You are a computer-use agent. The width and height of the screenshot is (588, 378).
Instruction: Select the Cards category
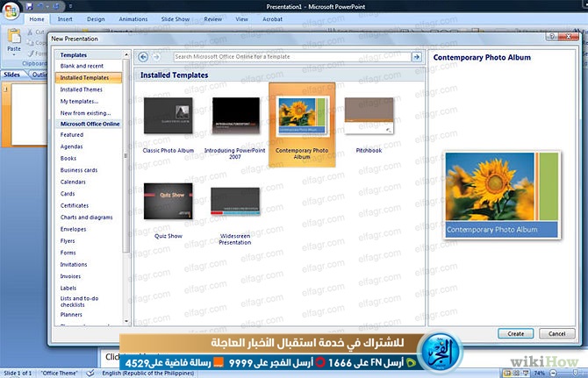[68, 194]
